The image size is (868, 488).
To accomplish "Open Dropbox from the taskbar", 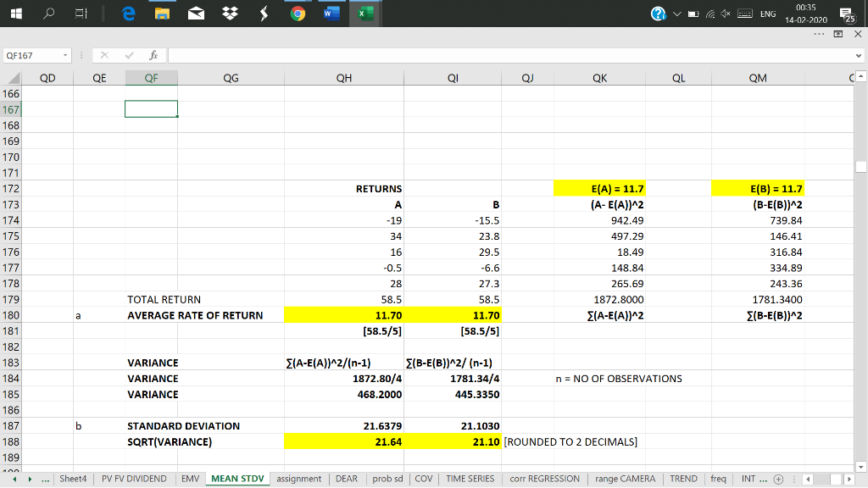I will pos(230,14).
